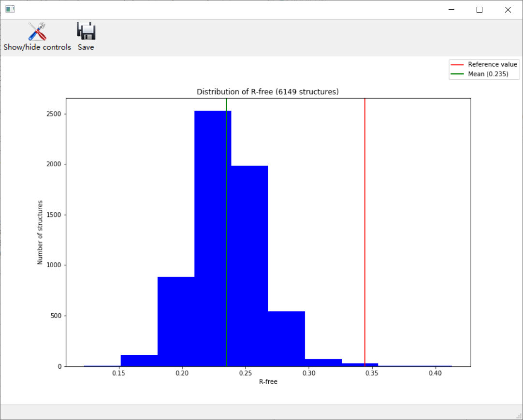Click the red Reference value line
Viewport: 523px width, 420px height.
364,232
